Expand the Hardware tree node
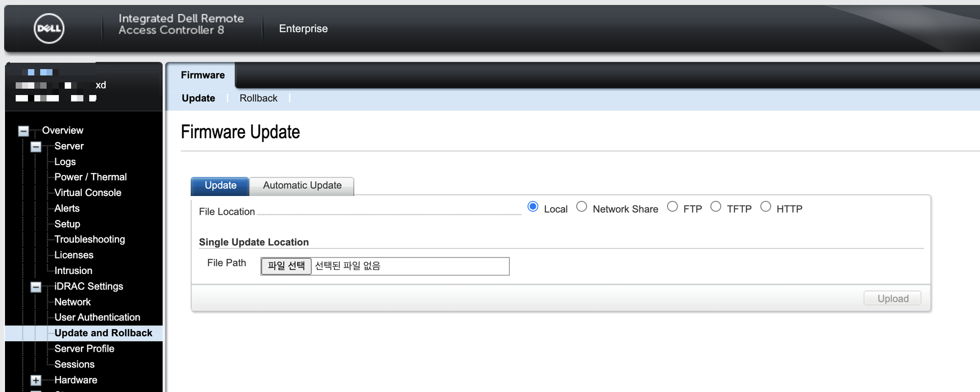The image size is (980, 392). tap(36, 380)
